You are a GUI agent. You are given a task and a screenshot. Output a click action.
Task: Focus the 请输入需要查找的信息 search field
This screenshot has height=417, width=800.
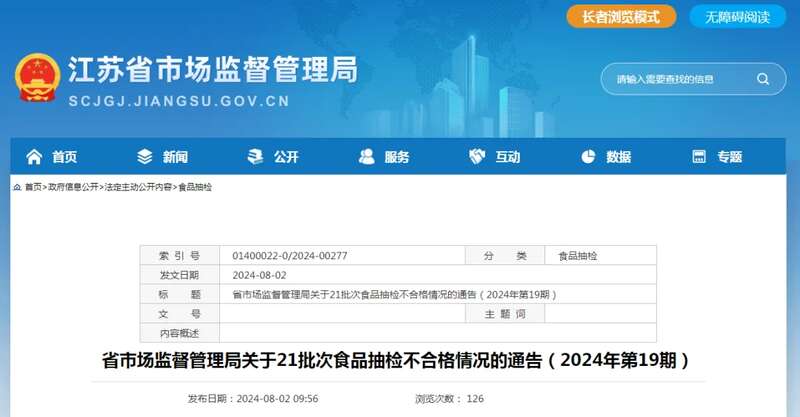click(693, 79)
